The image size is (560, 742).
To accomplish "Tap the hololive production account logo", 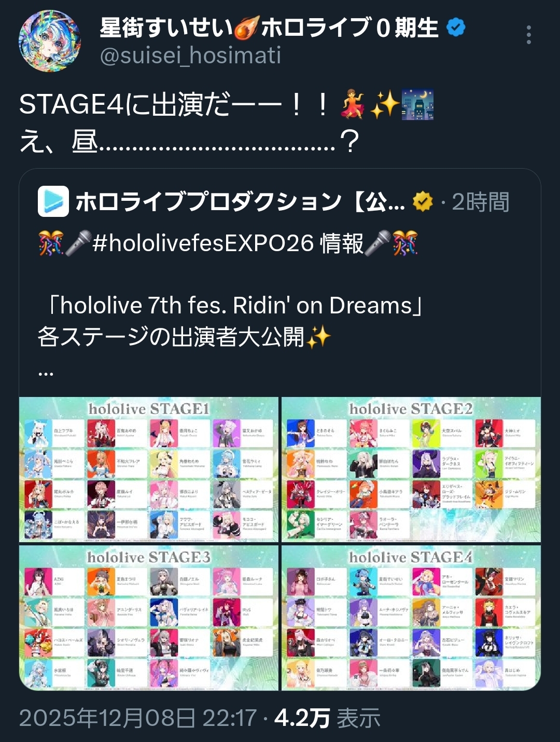I will coord(53,201).
